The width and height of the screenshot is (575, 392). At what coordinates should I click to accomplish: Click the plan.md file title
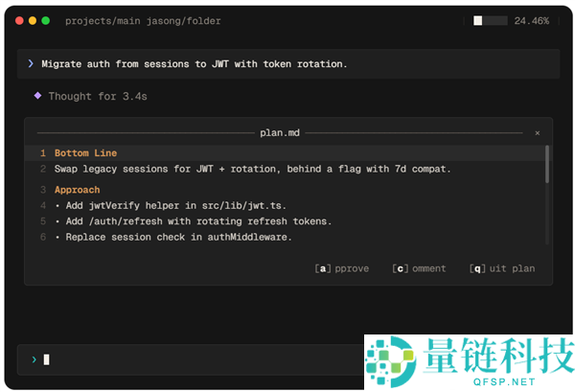(x=280, y=133)
